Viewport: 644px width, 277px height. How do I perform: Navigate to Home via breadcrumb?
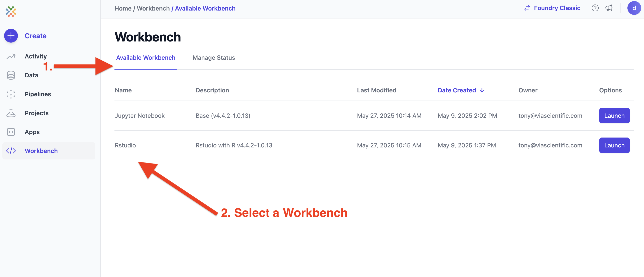click(x=123, y=8)
